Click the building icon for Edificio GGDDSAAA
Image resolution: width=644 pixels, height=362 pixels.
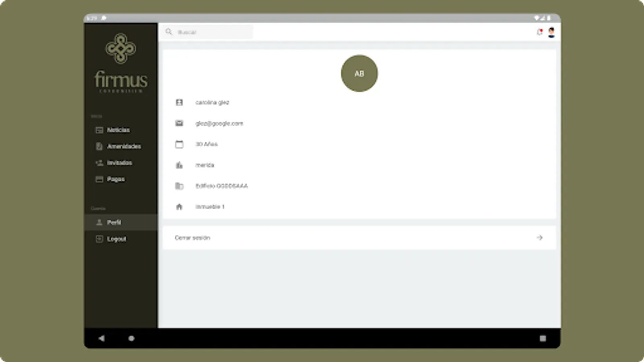(179, 185)
